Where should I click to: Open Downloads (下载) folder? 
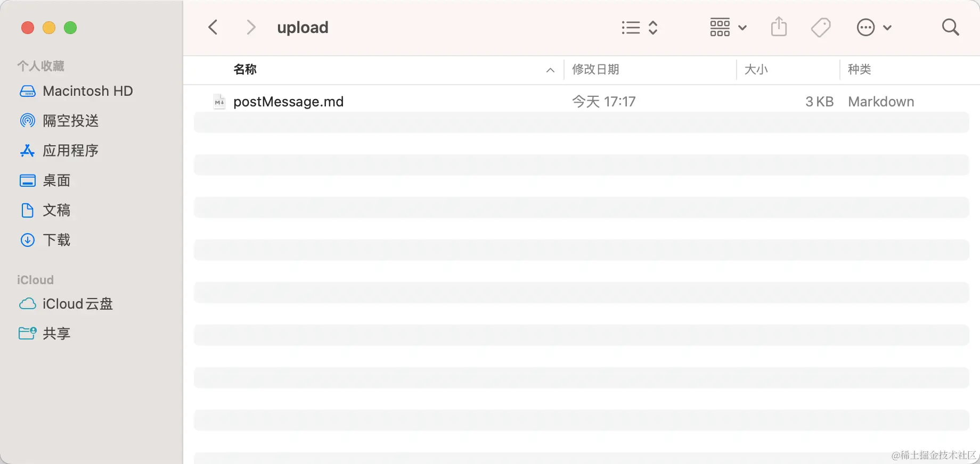56,240
